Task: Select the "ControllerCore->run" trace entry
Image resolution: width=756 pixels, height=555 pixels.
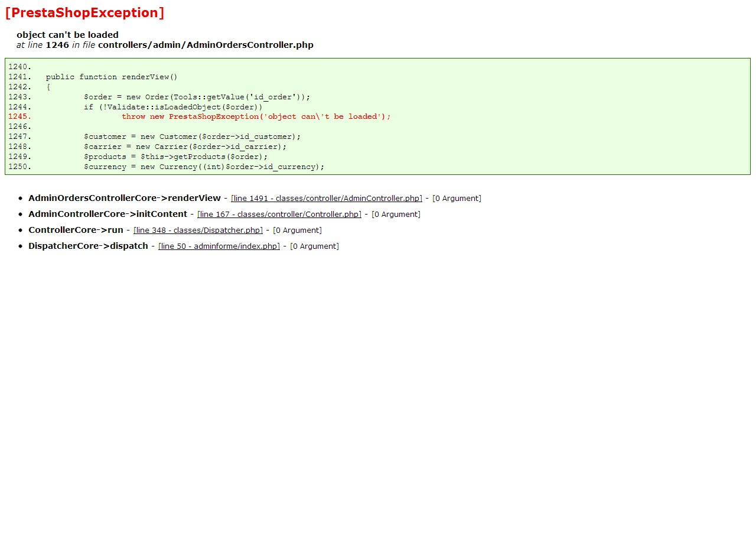Action: coord(76,230)
